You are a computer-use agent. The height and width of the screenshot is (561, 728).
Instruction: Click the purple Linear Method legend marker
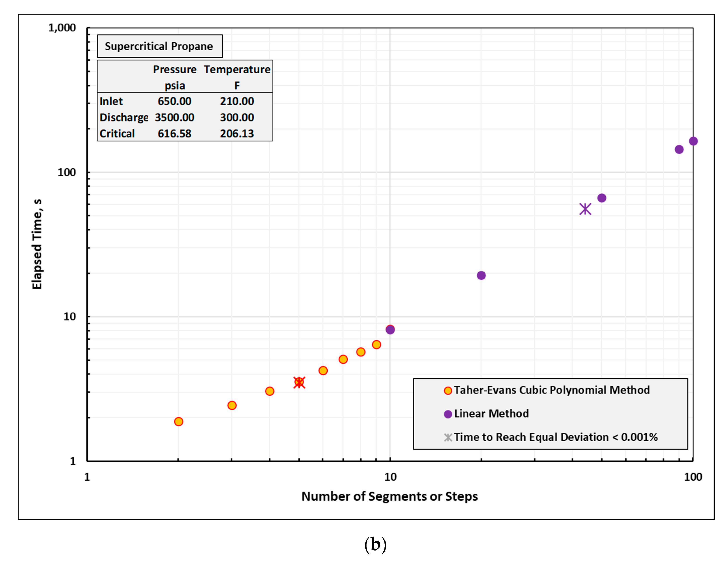448,414
